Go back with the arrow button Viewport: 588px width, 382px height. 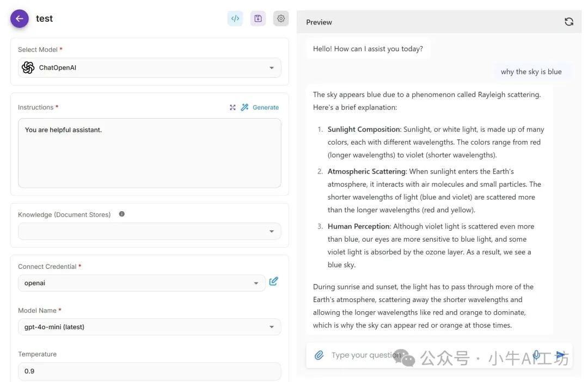coord(19,18)
